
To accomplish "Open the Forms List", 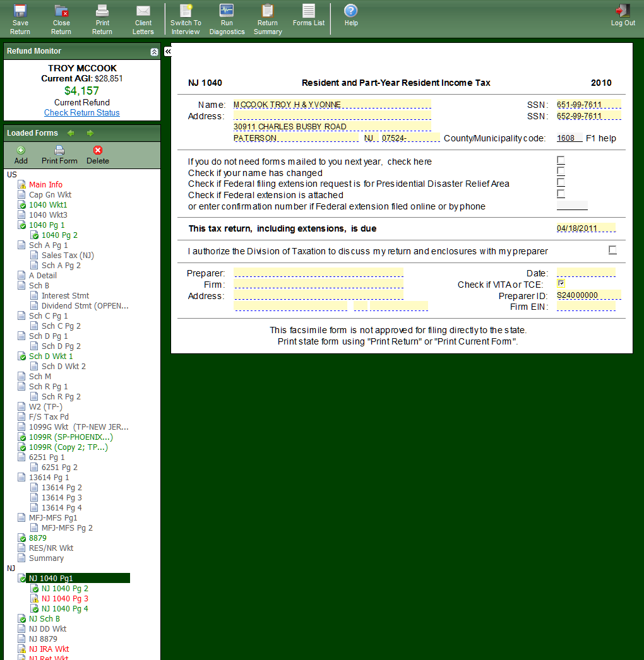I will [309, 11].
